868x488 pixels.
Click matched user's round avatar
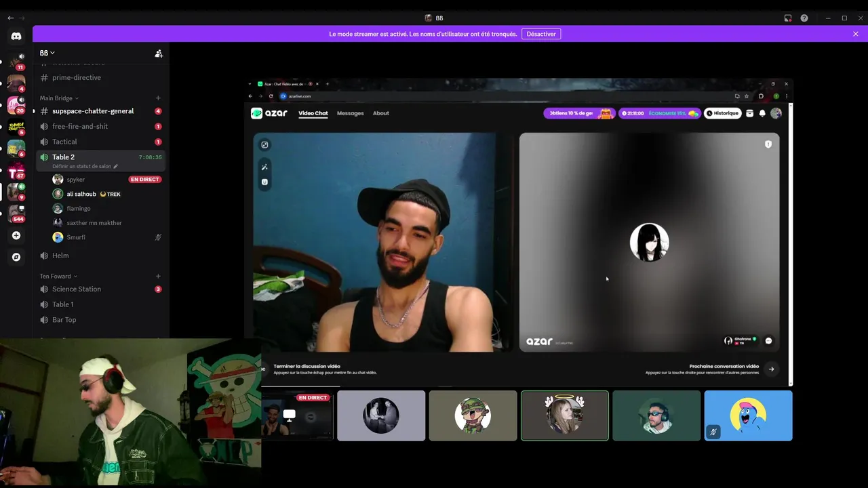[x=649, y=242]
